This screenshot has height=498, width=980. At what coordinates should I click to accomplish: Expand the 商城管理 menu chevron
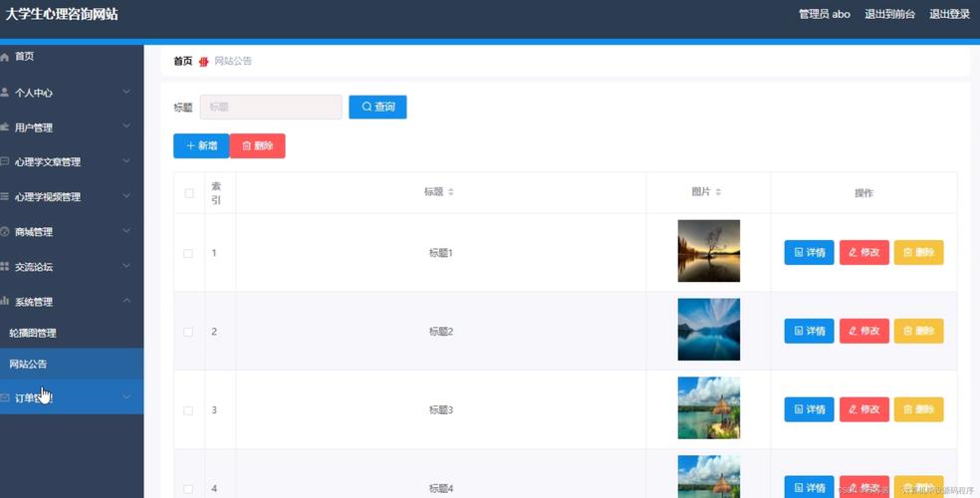coord(126,232)
